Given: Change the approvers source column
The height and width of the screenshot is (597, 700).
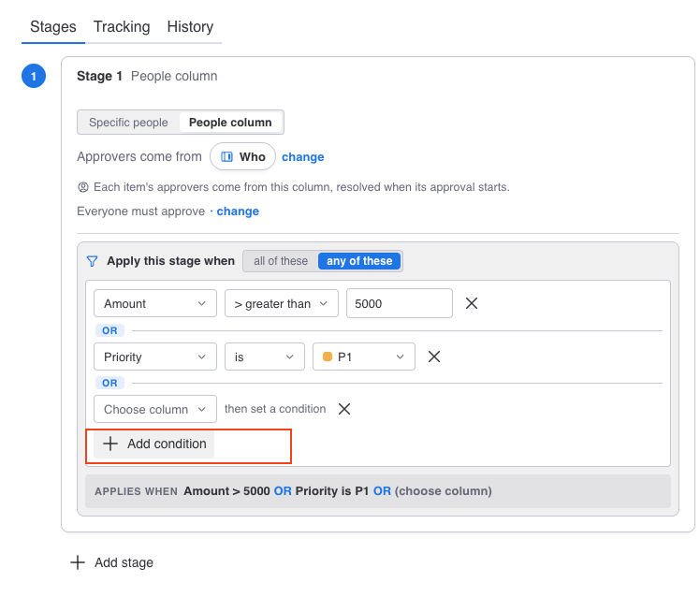Looking at the screenshot, I should tap(302, 157).
